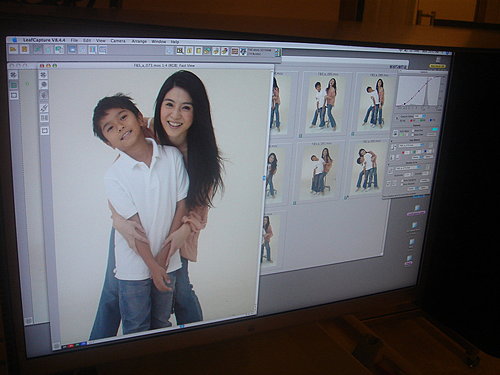Click the cyan color swatch in the panel
This screenshot has width=500, height=375.
tap(435, 129)
